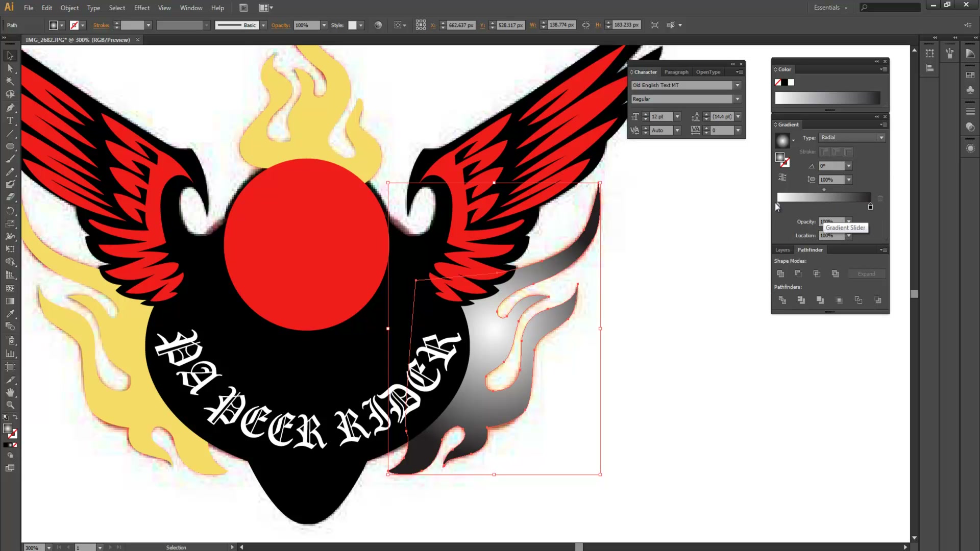
Task: Select the Rotate tool
Action: click(10, 210)
